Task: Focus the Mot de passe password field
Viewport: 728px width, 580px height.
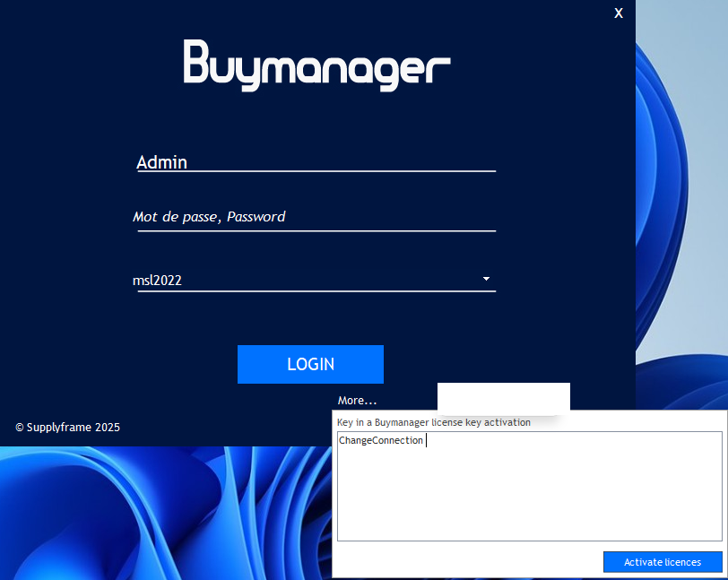Action: click(x=315, y=216)
